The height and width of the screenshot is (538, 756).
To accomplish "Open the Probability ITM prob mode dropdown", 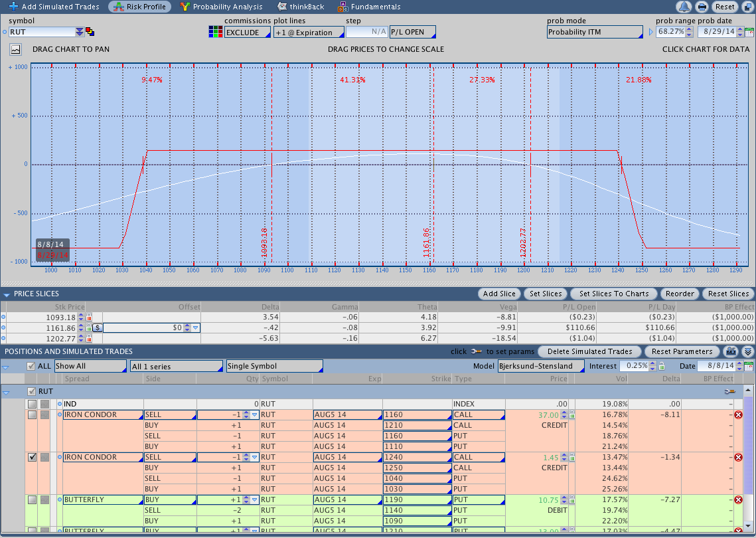I will pyautogui.click(x=595, y=32).
